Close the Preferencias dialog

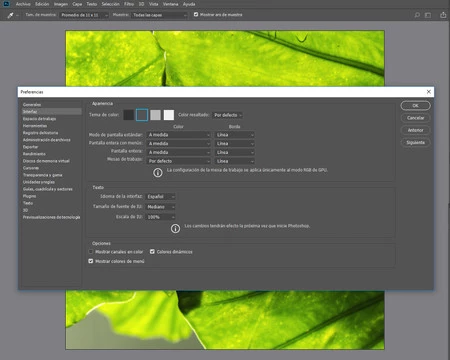tap(429, 92)
